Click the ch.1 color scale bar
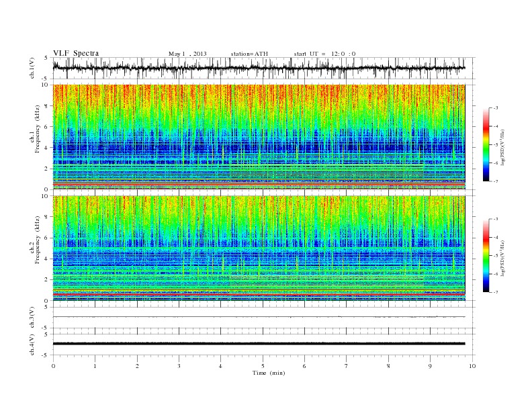 pos(486,144)
